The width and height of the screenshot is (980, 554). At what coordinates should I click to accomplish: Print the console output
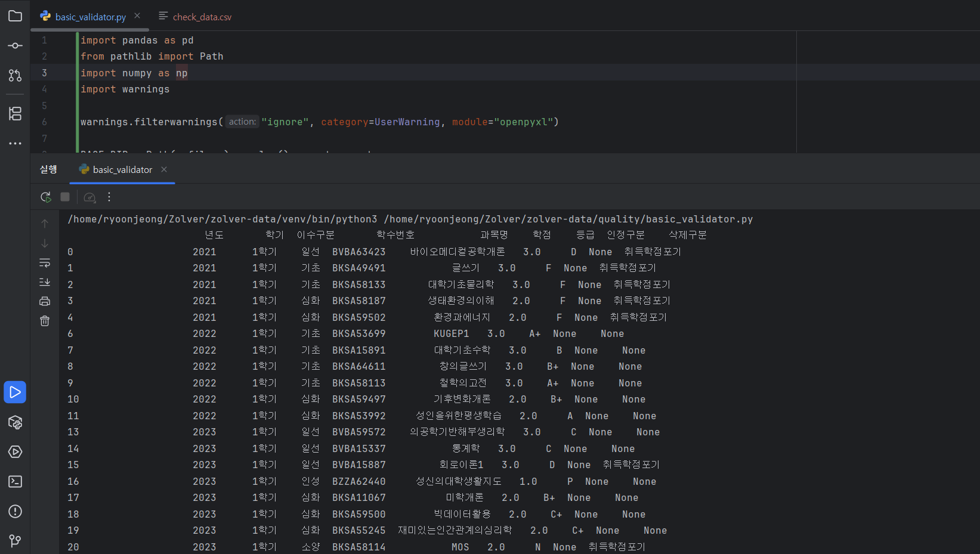tap(45, 302)
